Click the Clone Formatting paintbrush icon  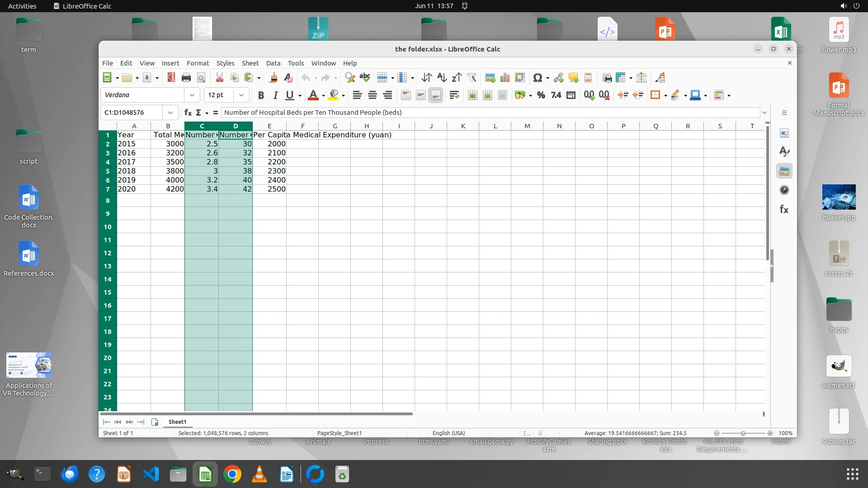(x=273, y=78)
